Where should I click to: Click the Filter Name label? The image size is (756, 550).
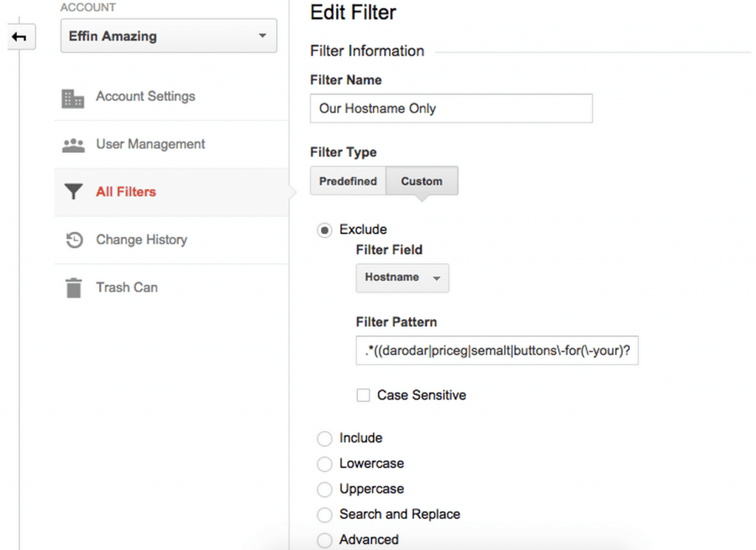pyautogui.click(x=346, y=80)
